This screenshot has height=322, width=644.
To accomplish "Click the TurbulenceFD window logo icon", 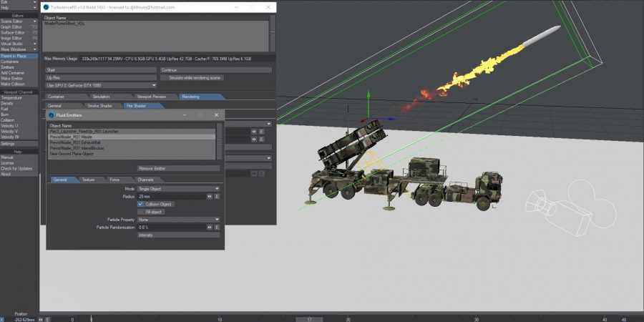I will click(x=46, y=7).
